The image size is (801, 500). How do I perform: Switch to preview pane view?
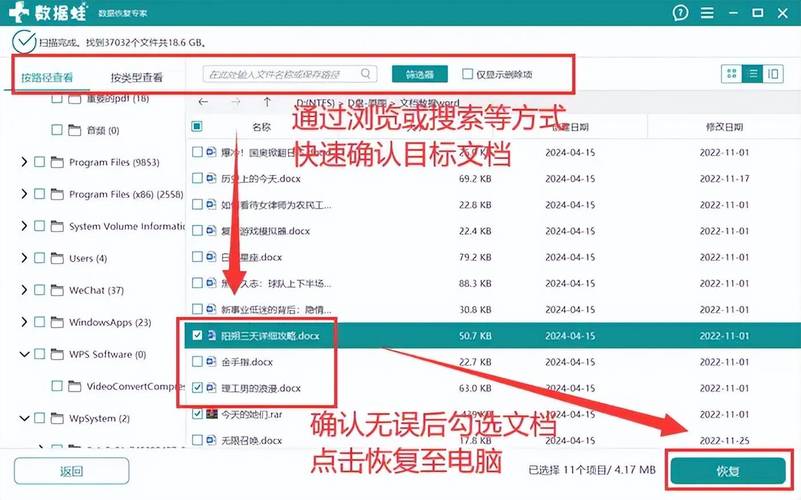pos(773,74)
